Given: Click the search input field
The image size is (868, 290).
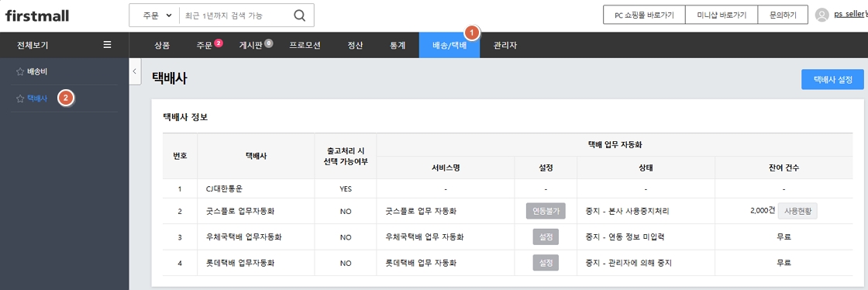Looking at the screenshot, I should click(234, 16).
